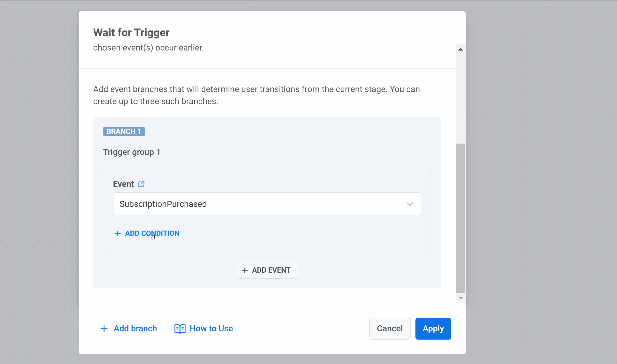Click the scrollbar down arrow
Viewport: 617px width, 364px height.
click(461, 298)
